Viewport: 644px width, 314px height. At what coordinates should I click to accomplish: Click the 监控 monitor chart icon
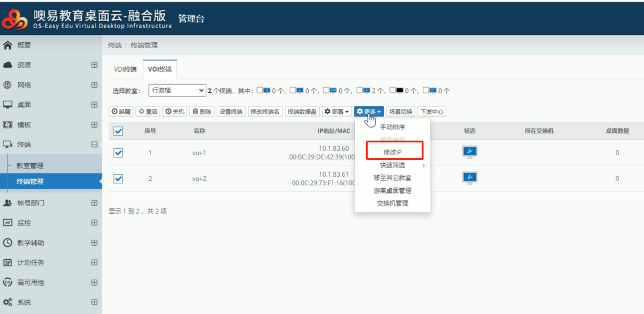(x=7, y=223)
